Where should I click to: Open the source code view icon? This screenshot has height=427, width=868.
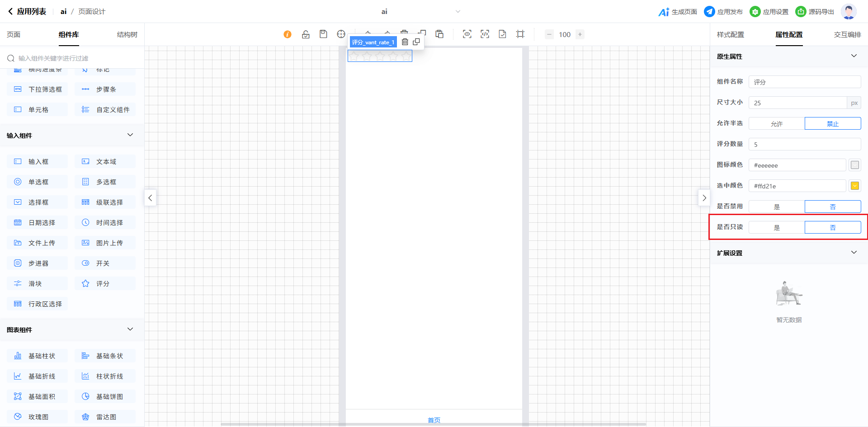485,34
